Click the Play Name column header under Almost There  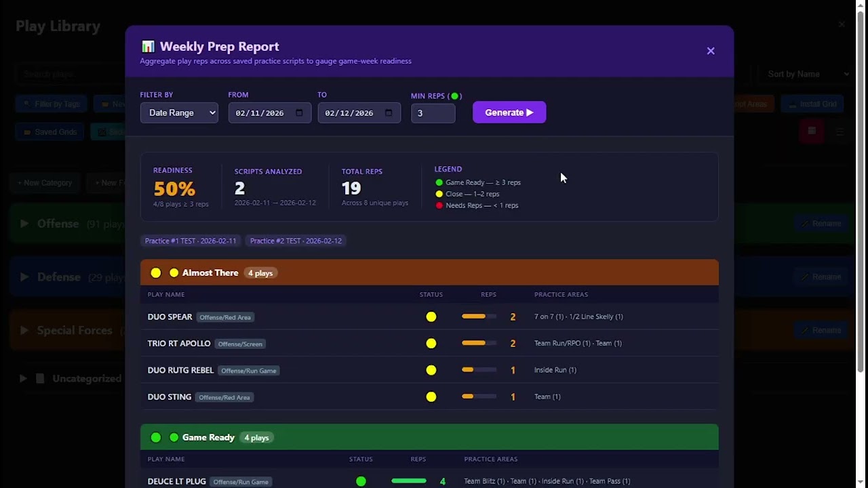166,294
